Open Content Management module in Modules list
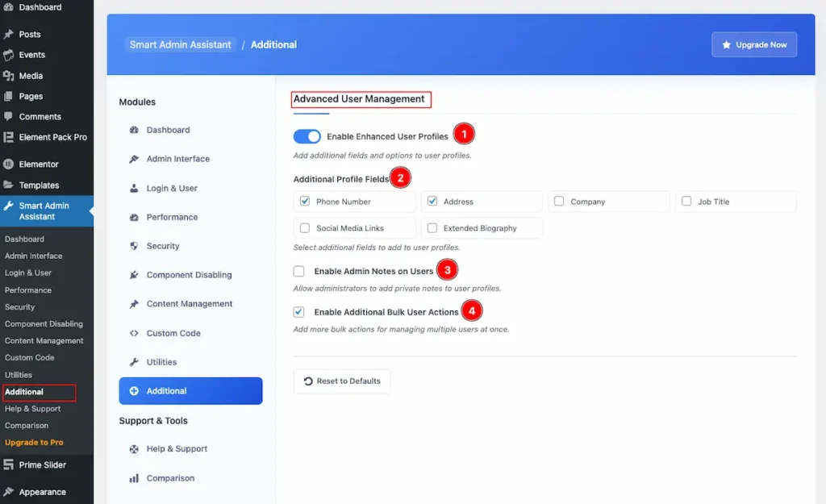 tap(190, 304)
